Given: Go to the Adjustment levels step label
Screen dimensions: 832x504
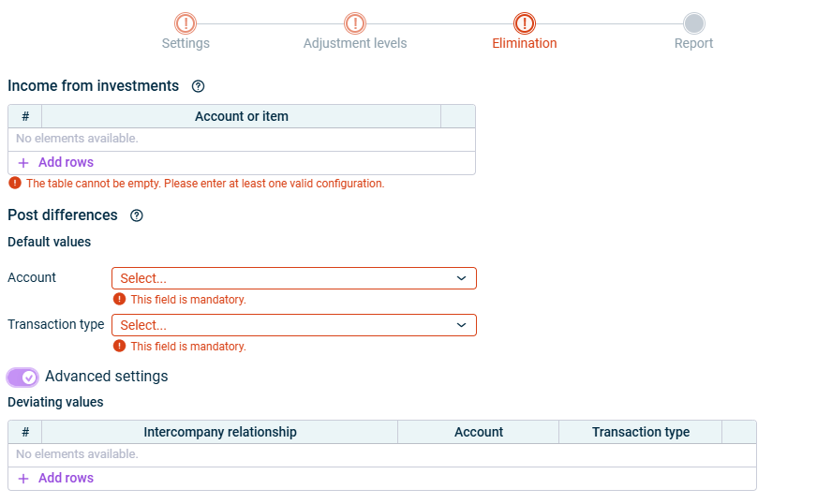Looking at the screenshot, I should 355,43.
